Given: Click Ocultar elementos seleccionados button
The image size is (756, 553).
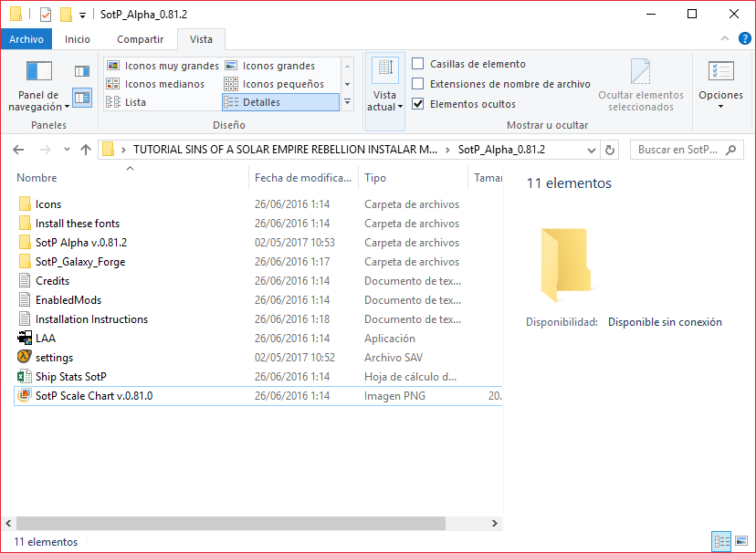Looking at the screenshot, I should pos(641,86).
